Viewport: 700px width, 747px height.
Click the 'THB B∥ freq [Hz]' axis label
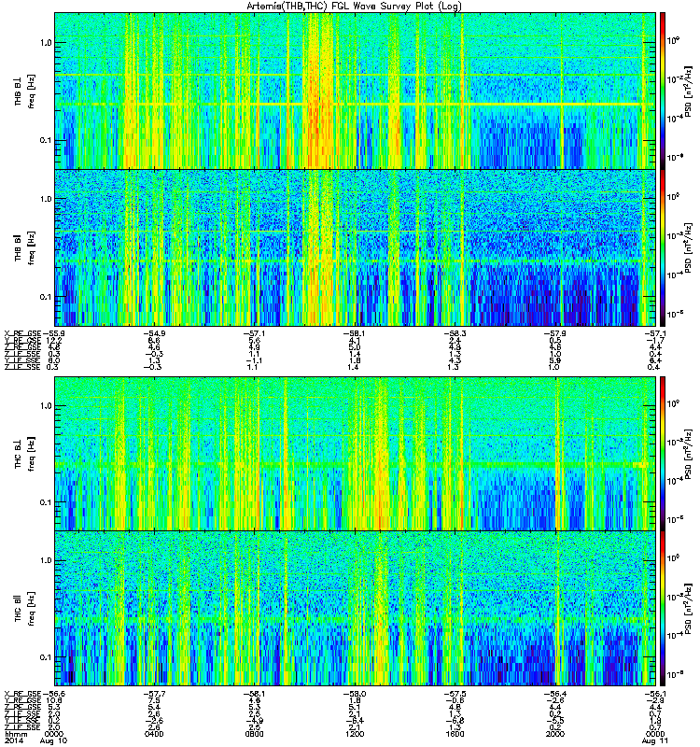25,247
